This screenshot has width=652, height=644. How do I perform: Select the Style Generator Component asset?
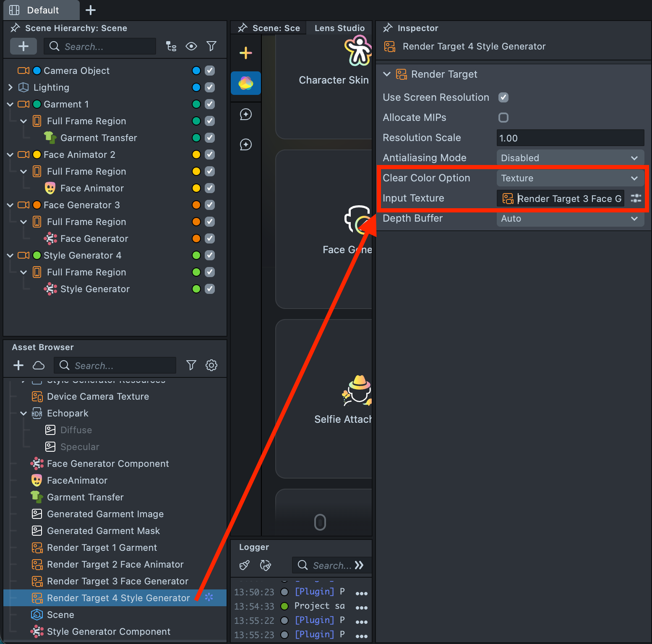[x=115, y=631]
